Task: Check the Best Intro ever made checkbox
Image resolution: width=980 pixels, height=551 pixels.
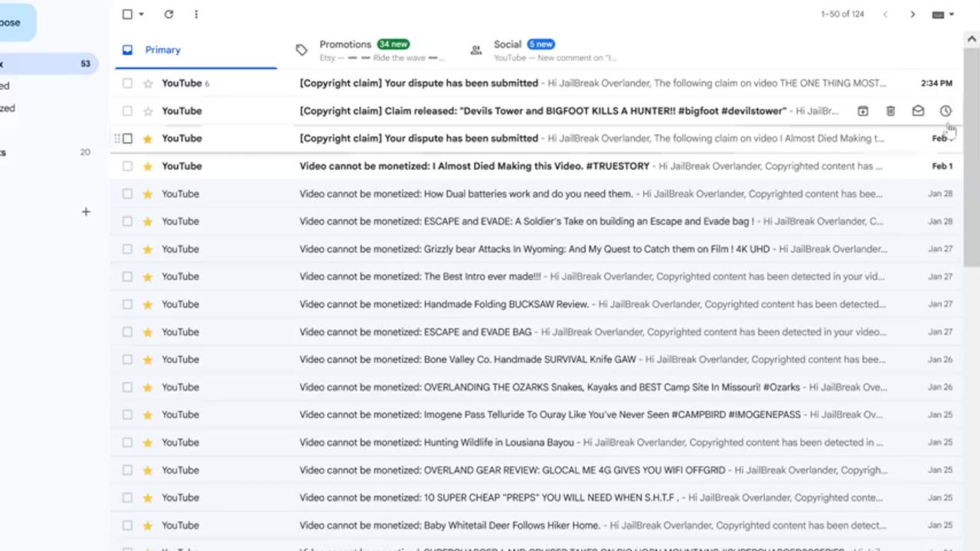Action: point(127,276)
